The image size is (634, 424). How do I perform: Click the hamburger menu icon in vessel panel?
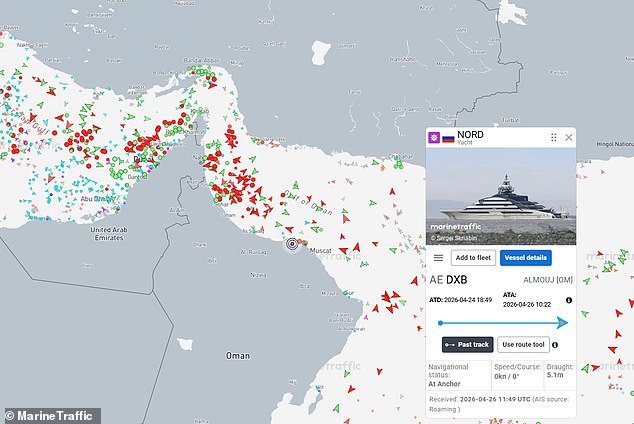coord(438,258)
